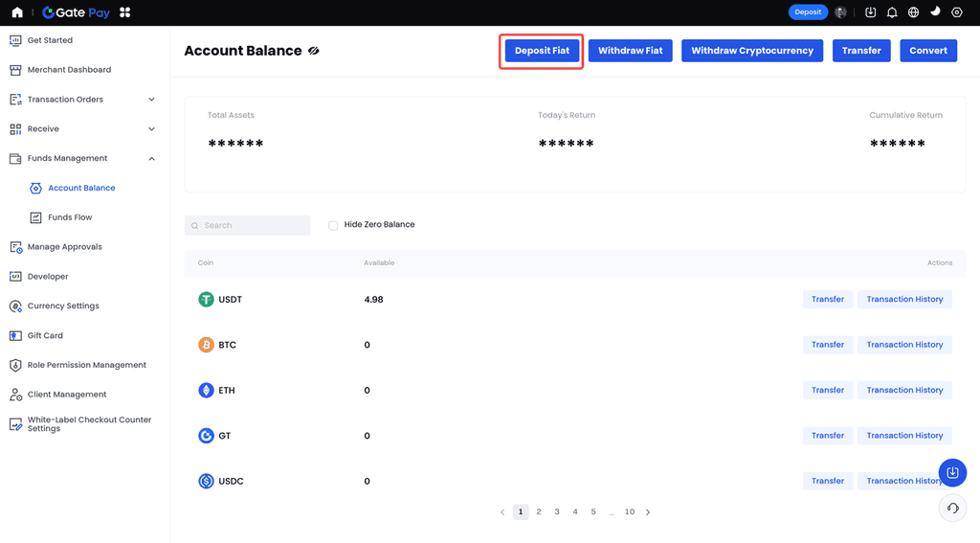Go to Merchant Dashboard
980x543 pixels.
tap(69, 70)
